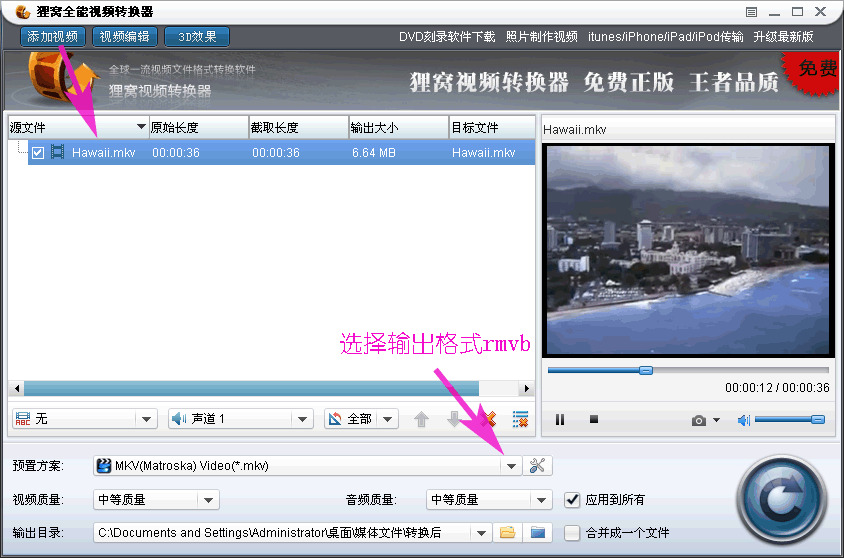Image resolution: width=844 pixels, height=558 pixels.
Task: Click the video preview progress slider
Action: (688, 370)
